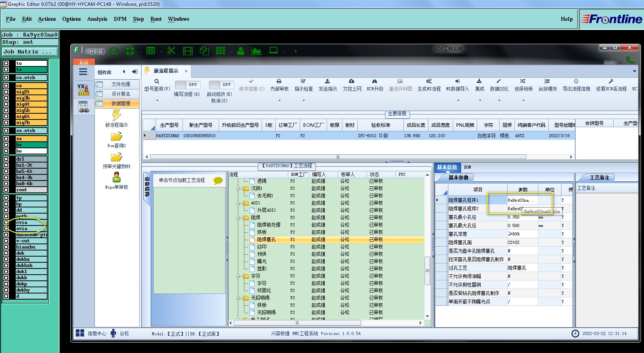Open the hamburger menu in the sidebar

pyautogui.click(x=83, y=72)
